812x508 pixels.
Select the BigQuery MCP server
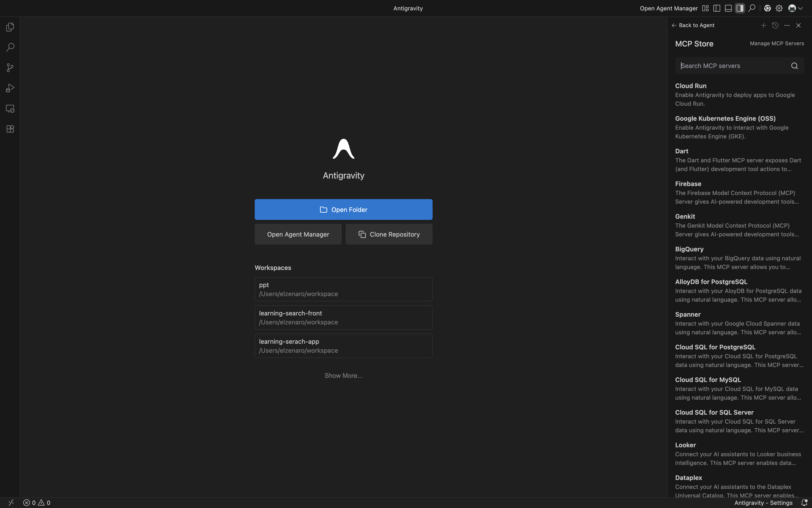(x=739, y=258)
